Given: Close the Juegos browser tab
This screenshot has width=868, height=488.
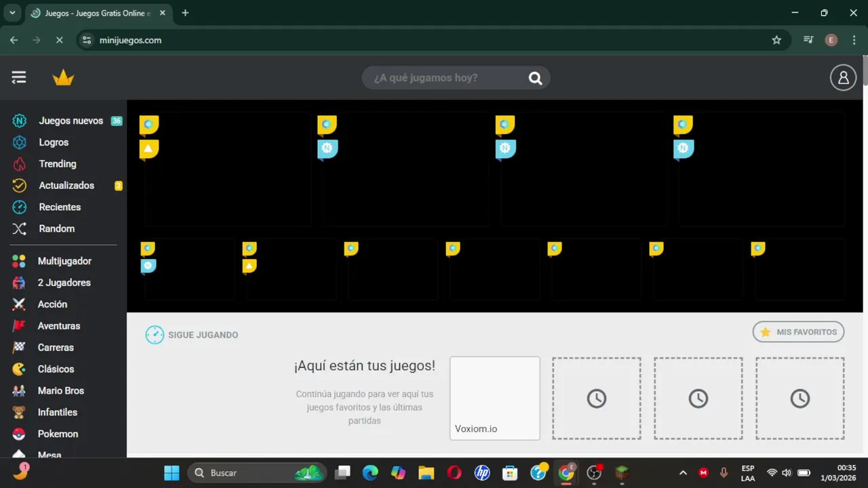Looking at the screenshot, I should (x=162, y=13).
